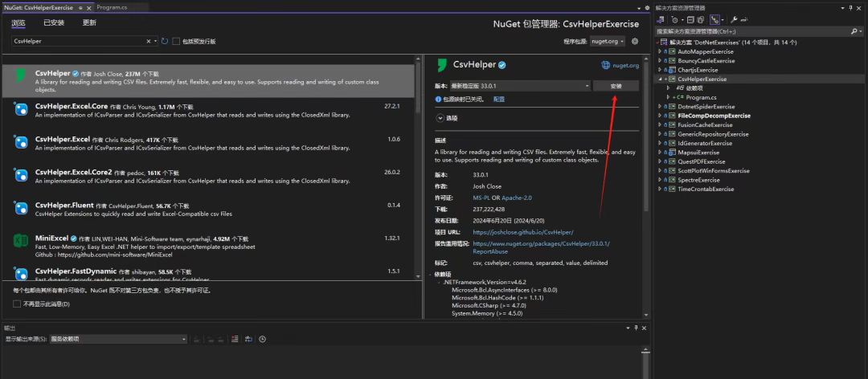Expand the options section chevron

(x=440, y=118)
